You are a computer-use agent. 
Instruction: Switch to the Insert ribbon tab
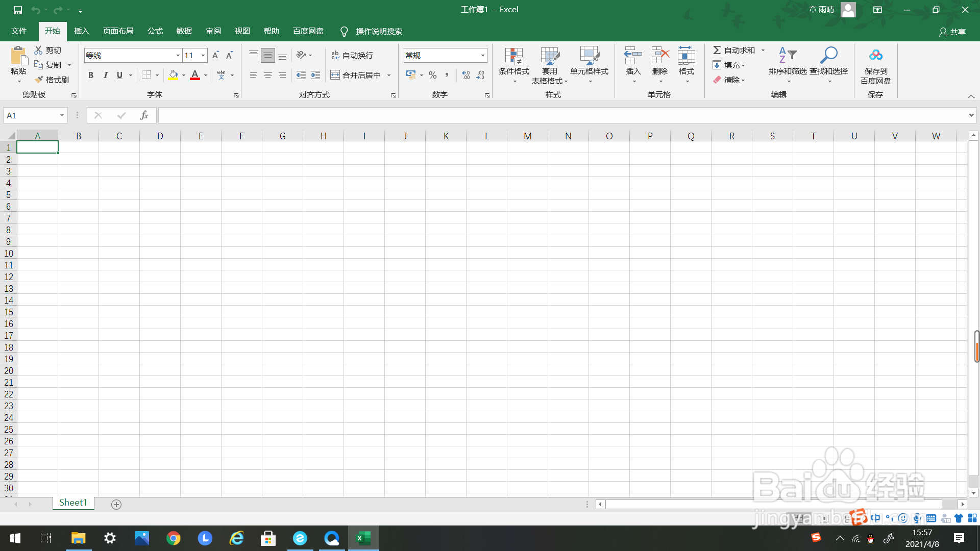pos(81,31)
